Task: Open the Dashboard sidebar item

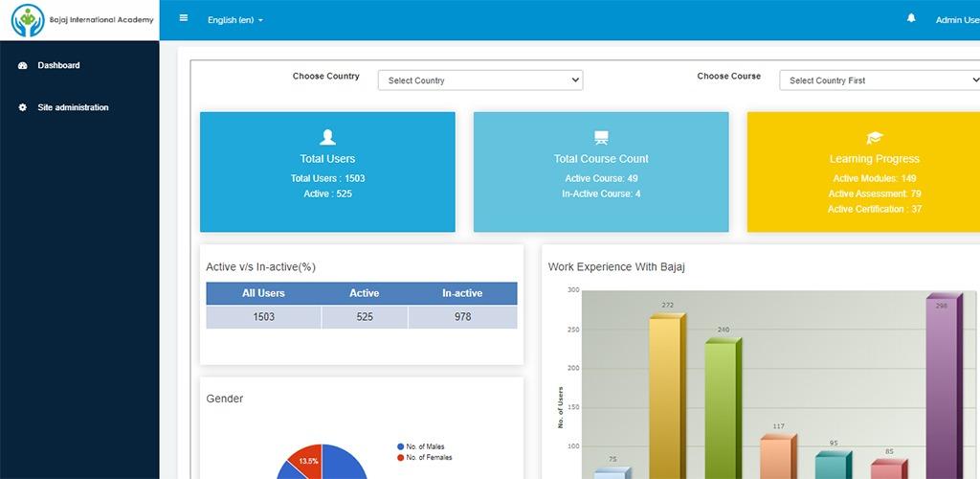Action: (58, 66)
